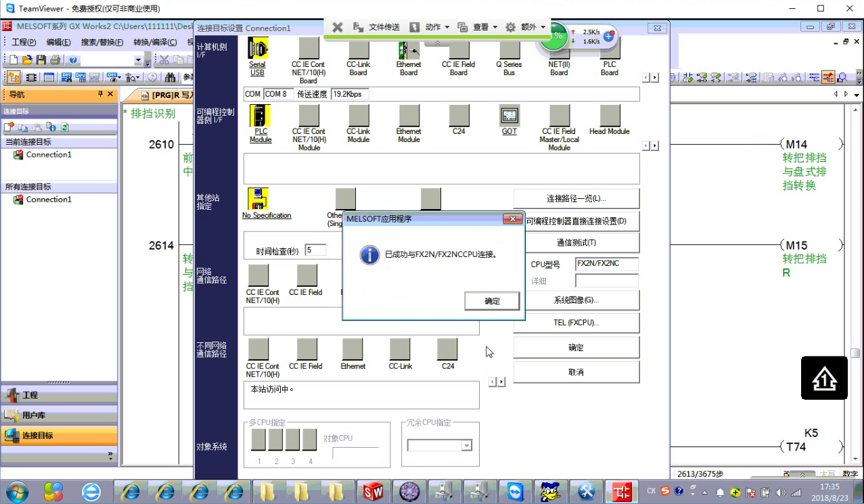864x504 pixels.
Task: Click TeamViewer 文件传送 button
Action: (x=377, y=27)
